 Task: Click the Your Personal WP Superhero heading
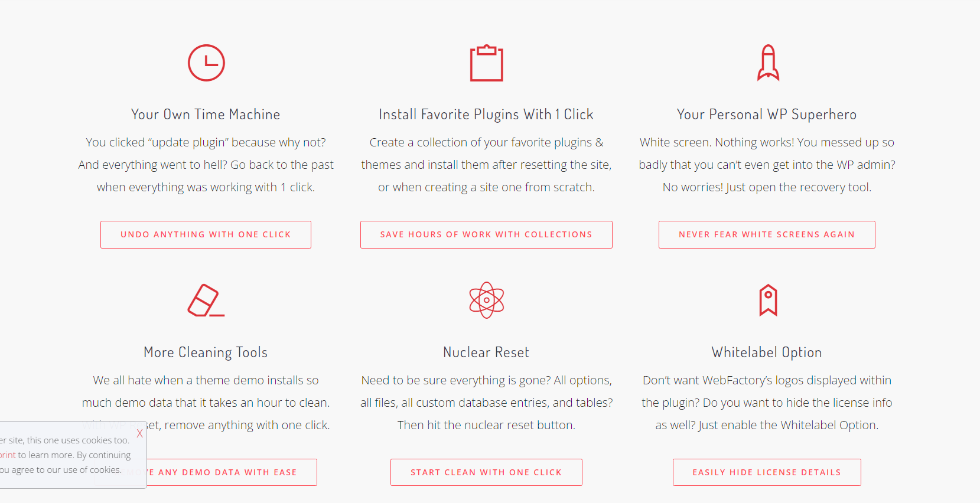767,115
